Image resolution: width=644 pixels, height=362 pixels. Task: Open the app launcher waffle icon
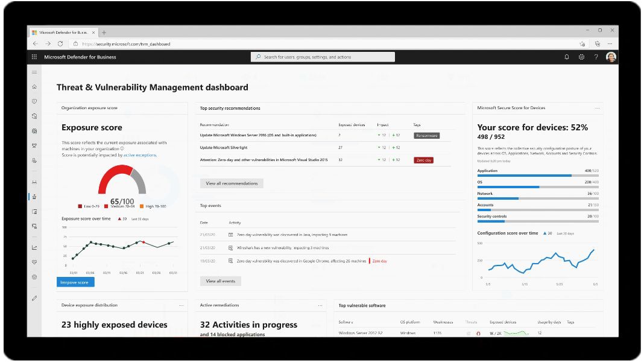pos(34,56)
